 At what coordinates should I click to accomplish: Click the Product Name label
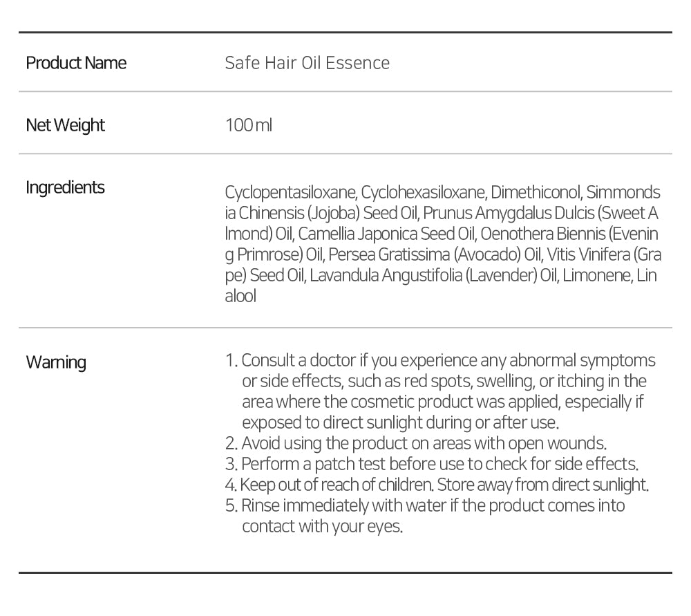click(x=76, y=63)
